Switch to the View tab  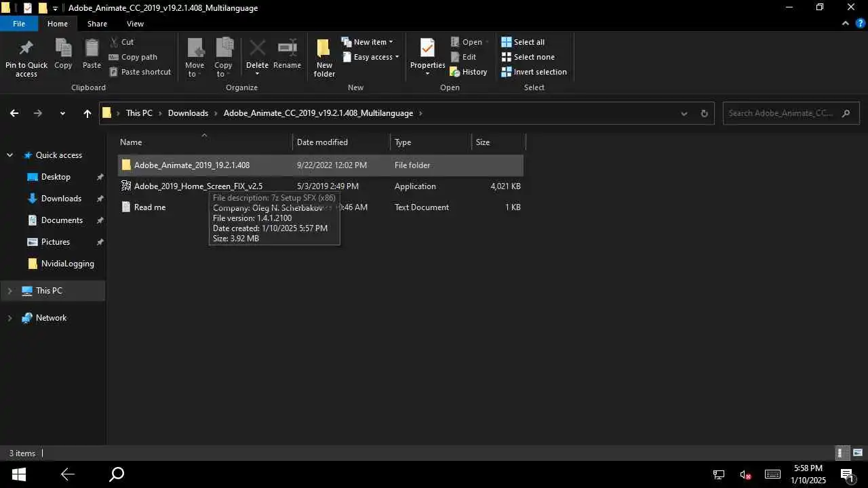135,24
